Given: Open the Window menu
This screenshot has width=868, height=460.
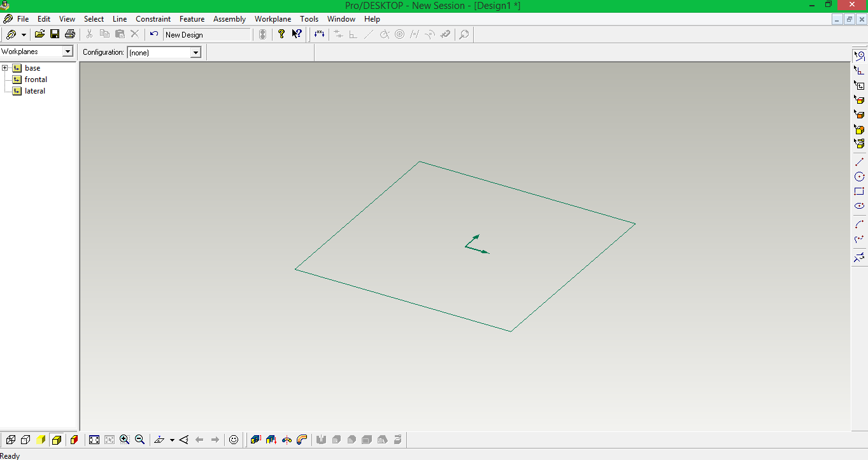Looking at the screenshot, I should click(341, 19).
